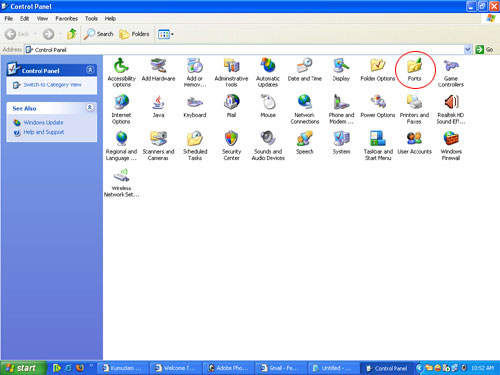The image size is (500, 375).
Task: Open the System properties icon
Action: (x=341, y=143)
